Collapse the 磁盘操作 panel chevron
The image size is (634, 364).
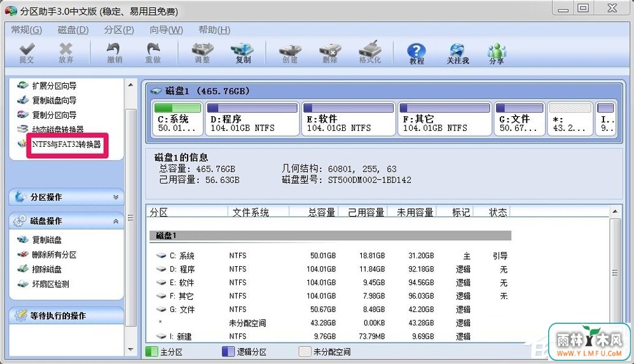tap(116, 221)
